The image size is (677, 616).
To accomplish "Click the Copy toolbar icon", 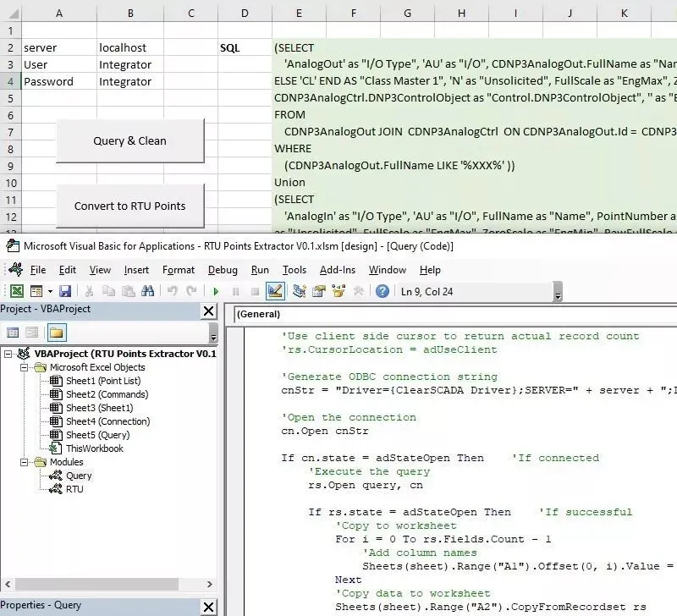I will point(108,291).
